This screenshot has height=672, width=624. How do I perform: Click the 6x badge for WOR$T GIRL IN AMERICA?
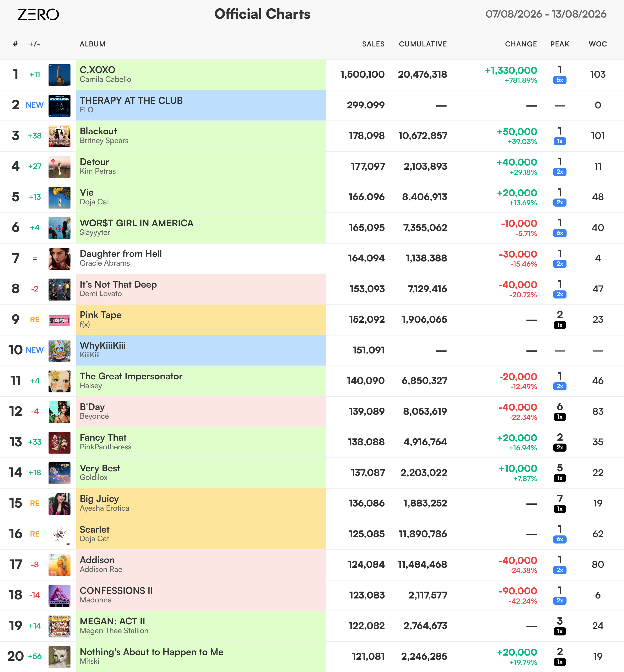[x=560, y=233]
